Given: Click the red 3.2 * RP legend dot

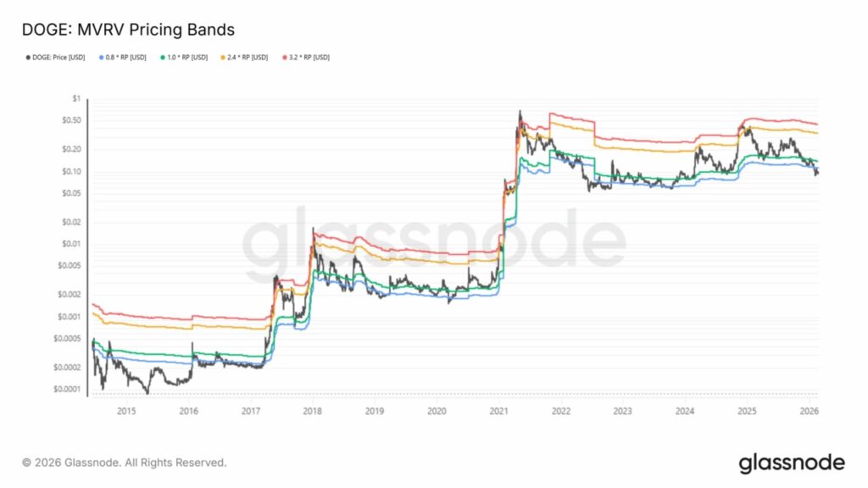Looking at the screenshot, I should (x=283, y=58).
